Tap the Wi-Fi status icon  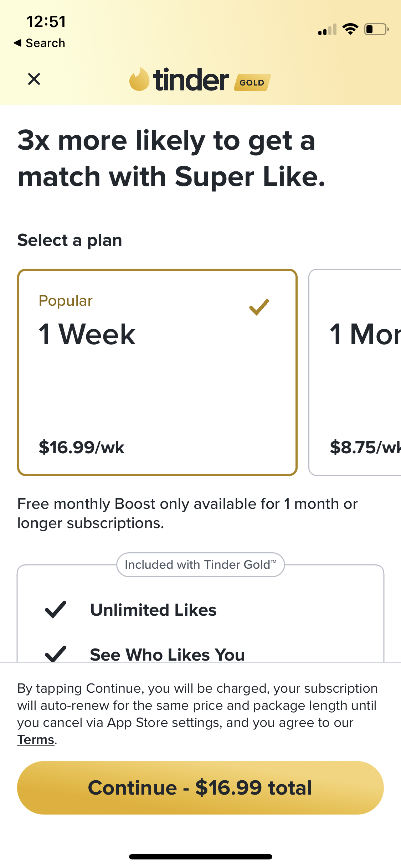(x=350, y=29)
